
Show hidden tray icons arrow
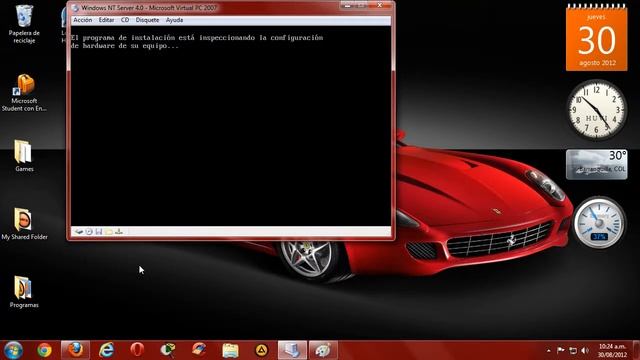coord(549,351)
